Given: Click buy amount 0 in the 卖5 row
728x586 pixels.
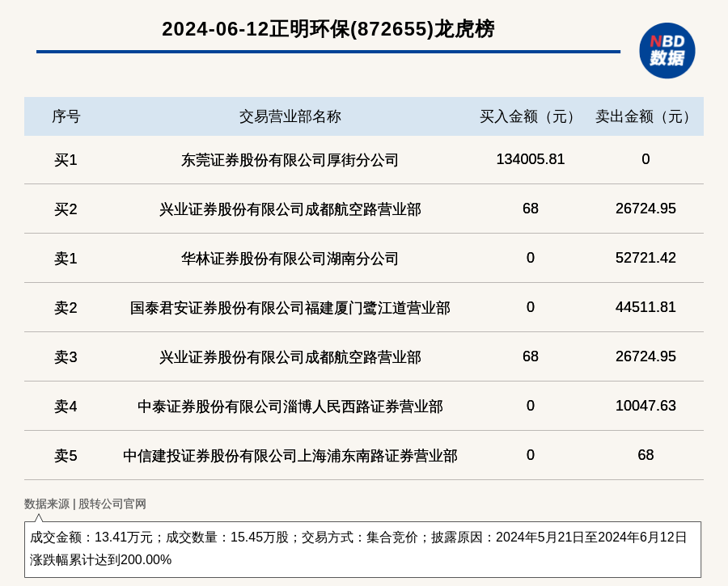Looking at the screenshot, I should pos(530,455).
